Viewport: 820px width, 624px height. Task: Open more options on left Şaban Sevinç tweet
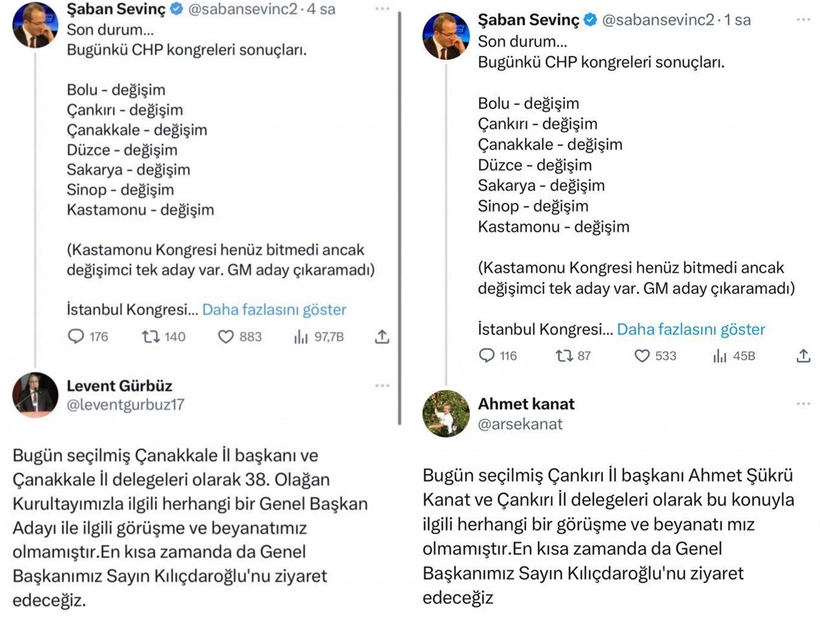click(382, 9)
